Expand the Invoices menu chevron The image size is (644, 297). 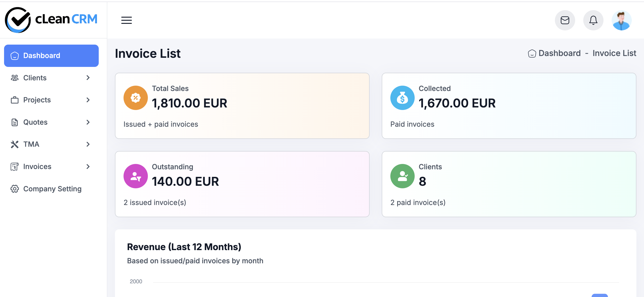pos(88,166)
